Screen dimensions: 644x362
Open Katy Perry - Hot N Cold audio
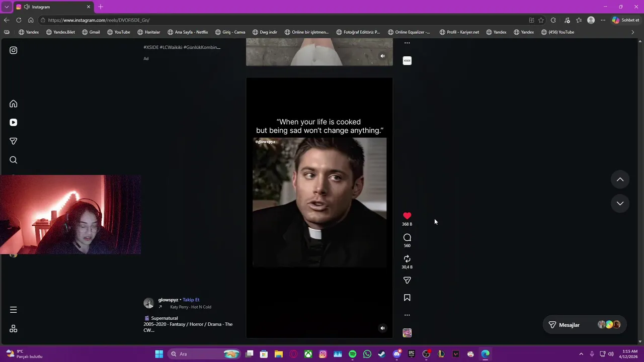190,307
